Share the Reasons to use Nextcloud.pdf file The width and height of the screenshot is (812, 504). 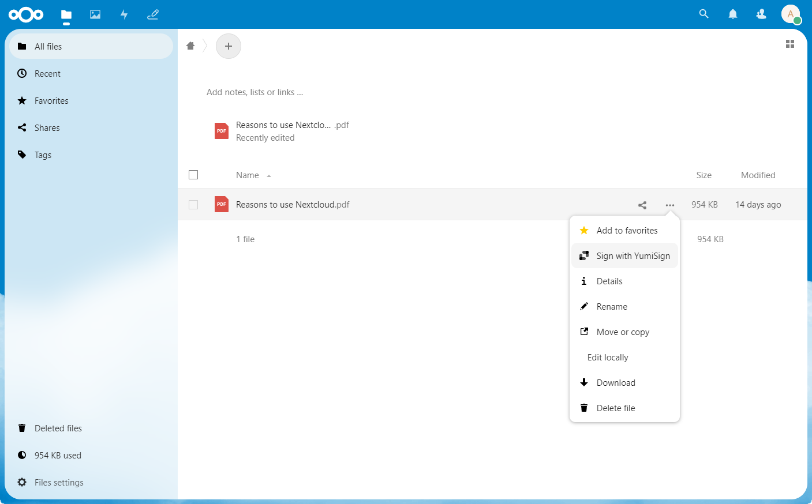click(x=642, y=205)
